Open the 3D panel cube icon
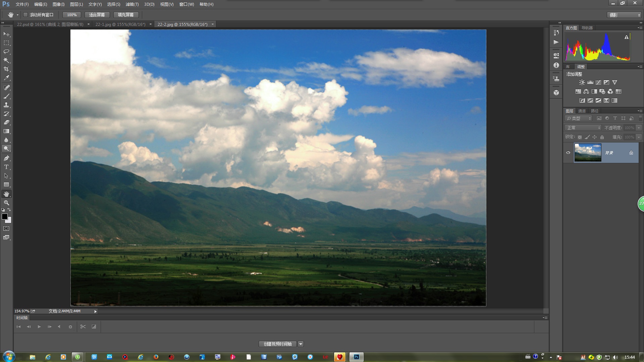 [556, 93]
